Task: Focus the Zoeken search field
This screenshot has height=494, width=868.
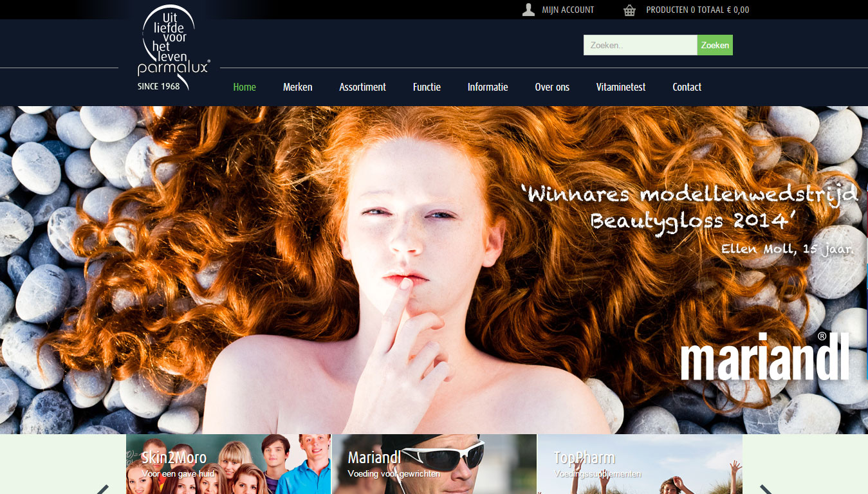Action: (640, 45)
